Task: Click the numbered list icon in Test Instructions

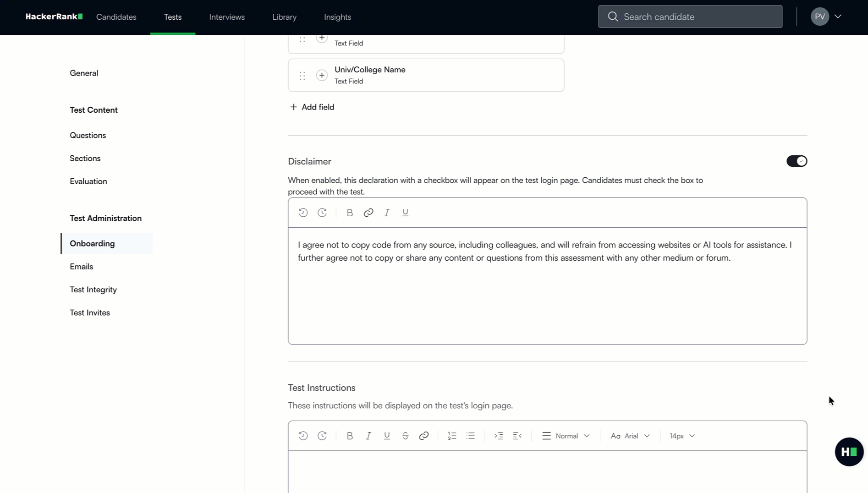Action: click(452, 435)
